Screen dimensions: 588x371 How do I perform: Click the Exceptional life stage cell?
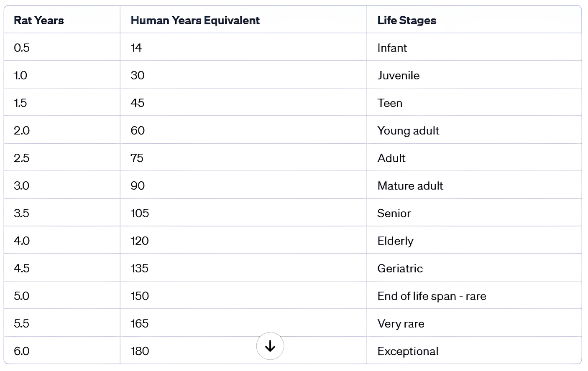[x=408, y=351]
